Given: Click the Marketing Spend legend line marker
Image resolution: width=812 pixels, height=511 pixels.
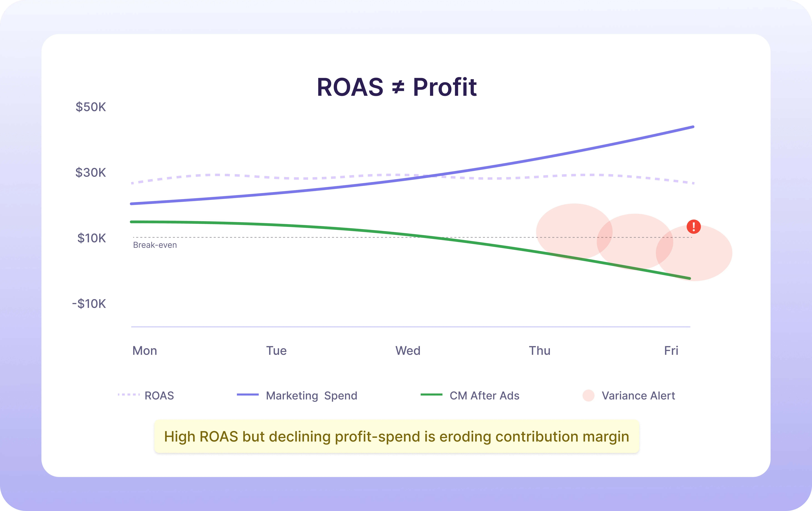Looking at the screenshot, I should 248,394.
